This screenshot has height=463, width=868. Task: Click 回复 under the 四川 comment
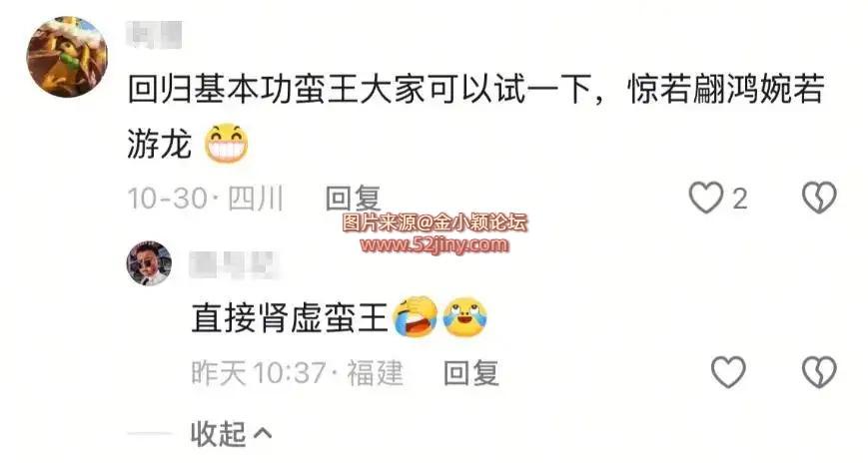pos(354,198)
